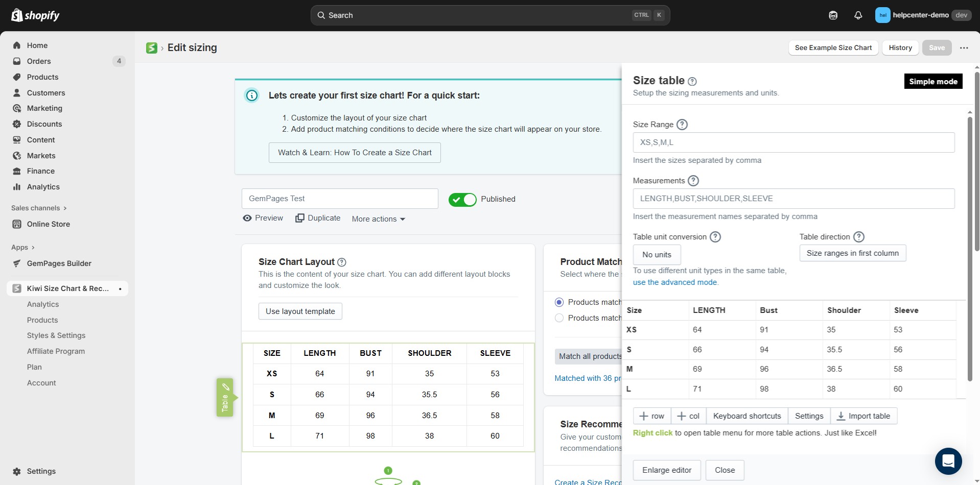Click the Kiwi app icon in breadcrumb
This screenshot has width=980, height=485.
coord(152,48)
